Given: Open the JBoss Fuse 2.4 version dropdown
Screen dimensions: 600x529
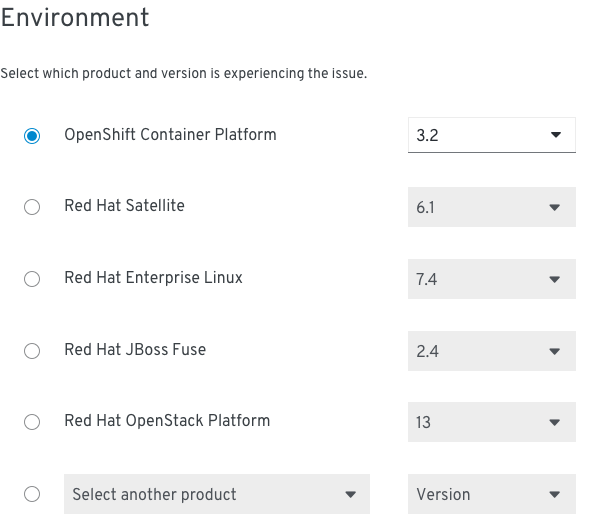Looking at the screenshot, I should point(492,351).
